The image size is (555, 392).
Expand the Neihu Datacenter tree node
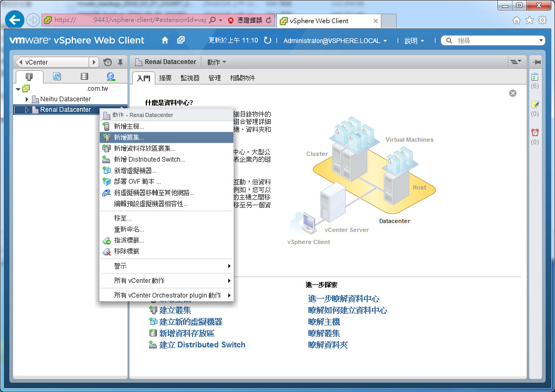click(x=27, y=99)
